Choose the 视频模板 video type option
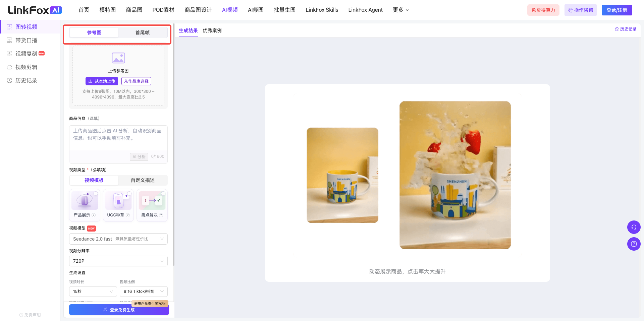This screenshot has width=644, height=321. (94, 180)
